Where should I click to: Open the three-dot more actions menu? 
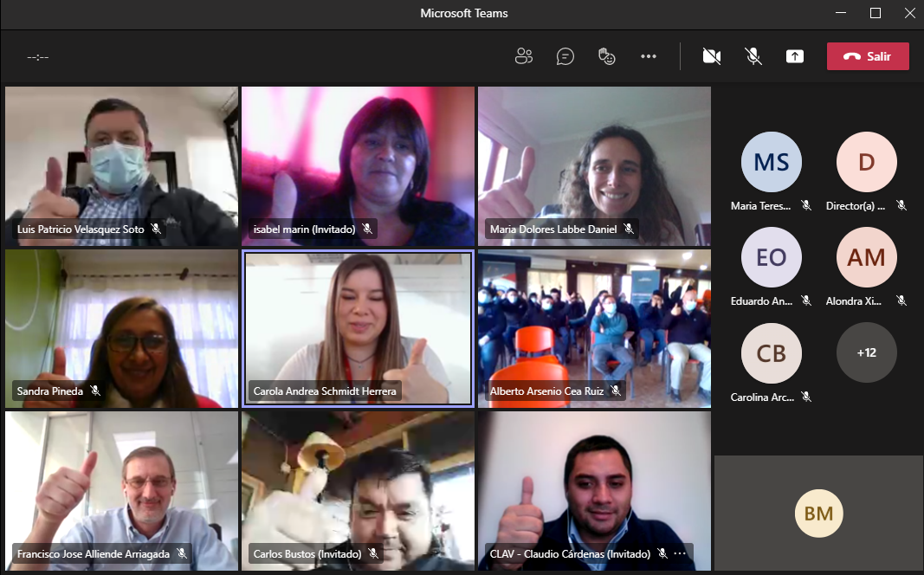tap(649, 56)
